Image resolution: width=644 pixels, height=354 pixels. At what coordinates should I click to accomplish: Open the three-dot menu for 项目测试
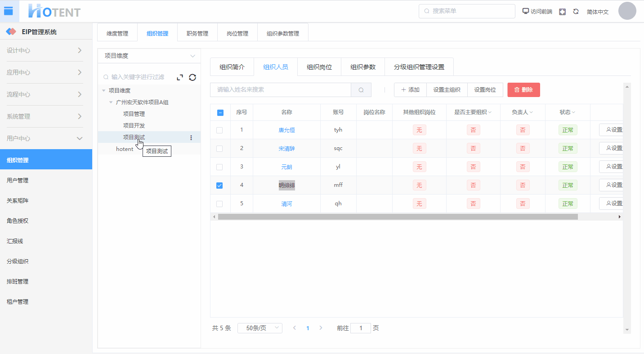[x=191, y=137]
